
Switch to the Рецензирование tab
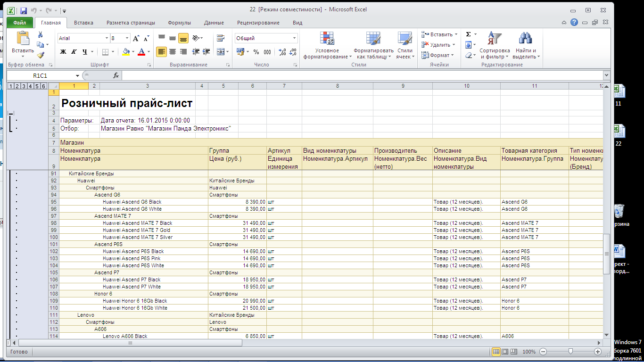pyautogui.click(x=258, y=23)
